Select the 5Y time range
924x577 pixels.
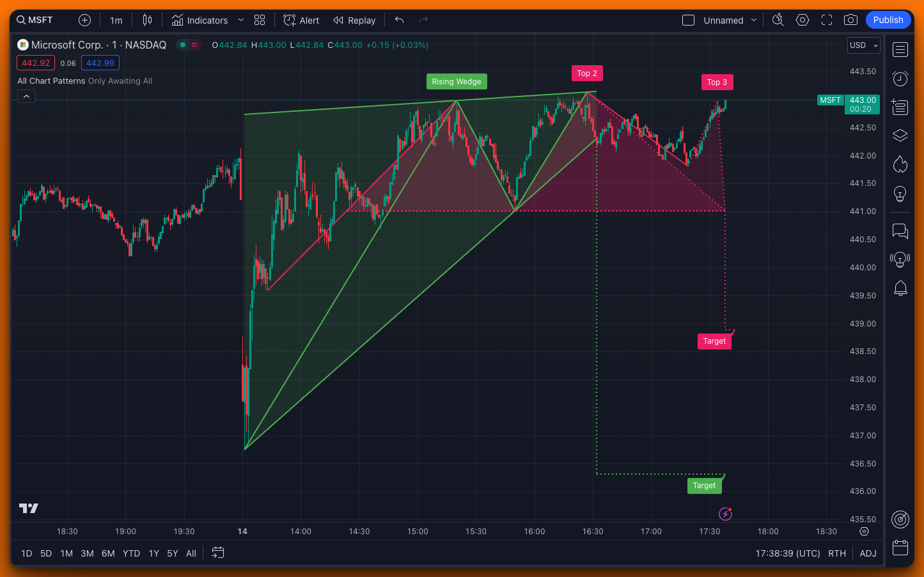(x=173, y=553)
